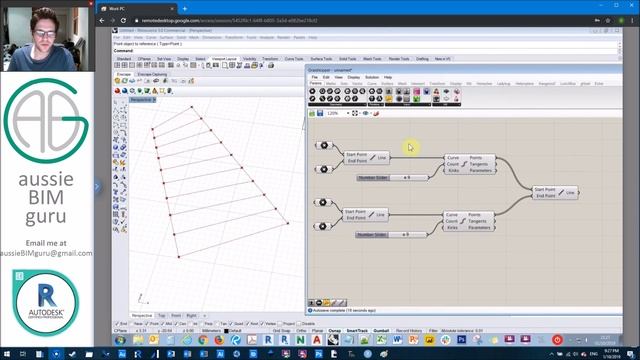Open Navisworks green N icon in remote taskbar
Image resolution: width=640 pixels, height=360 pixels.
300,340
